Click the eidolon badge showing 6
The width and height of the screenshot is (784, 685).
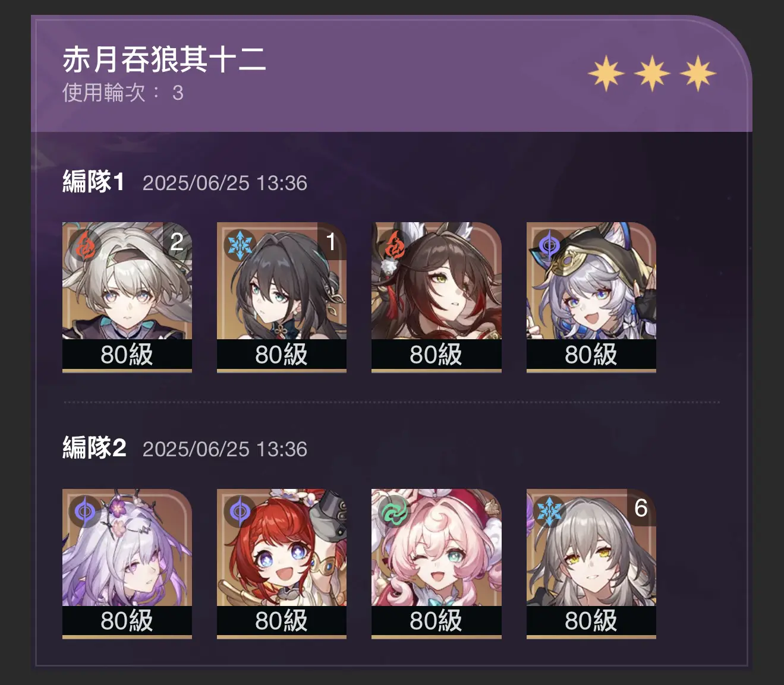(x=641, y=508)
